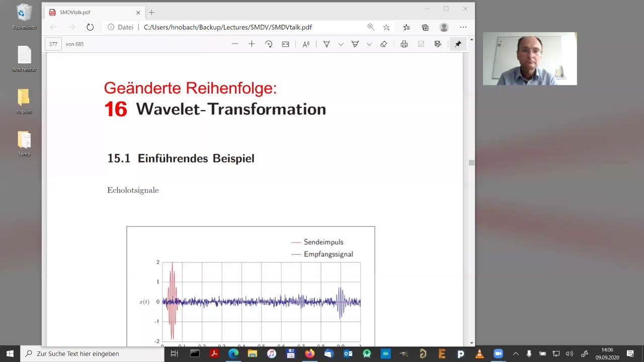Open Adobe Acrobat from the taskbar
644x362 pixels.
[x=214, y=353]
